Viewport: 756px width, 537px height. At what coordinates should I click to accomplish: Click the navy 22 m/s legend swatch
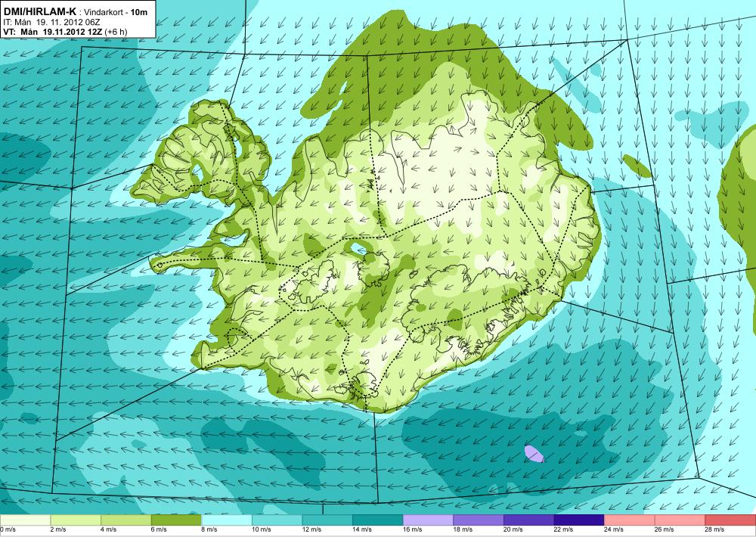point(579,520)
